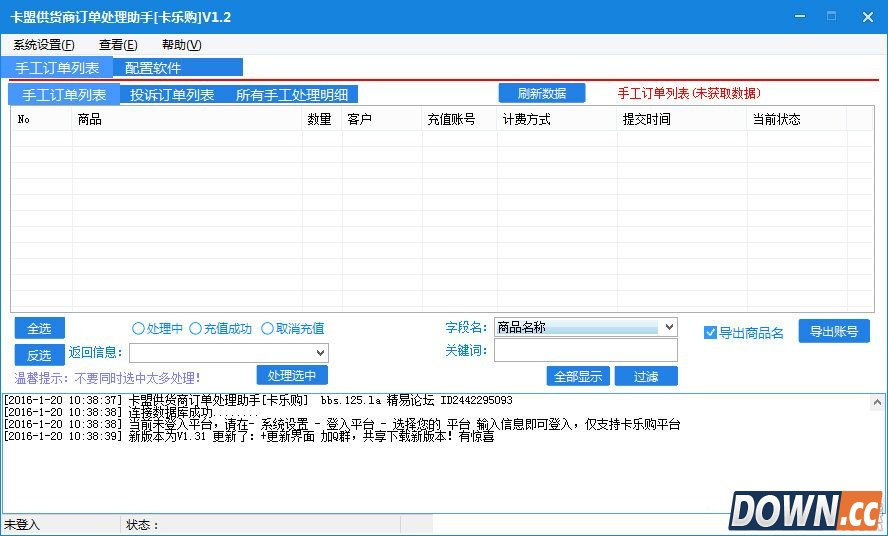Sort by the 计费方式 column header

(557, 119)
